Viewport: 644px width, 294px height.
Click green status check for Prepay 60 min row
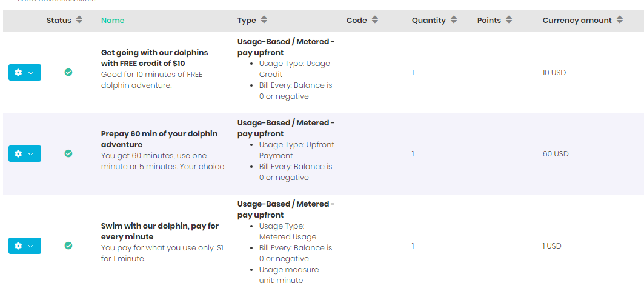coord(68,153)
